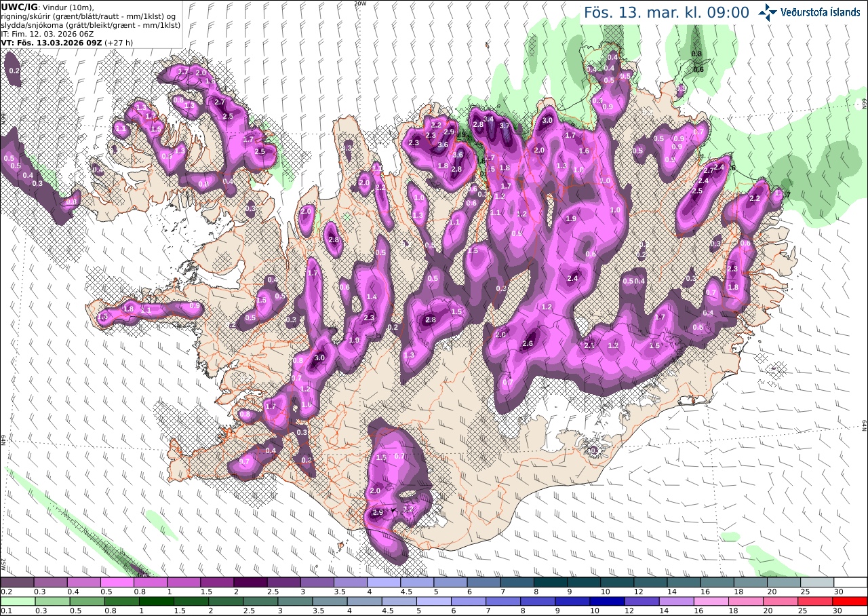This screenshot has width=868, height=616.
Task: Click the '3.4' precipitation value on the map
Action: coord(488,119)
